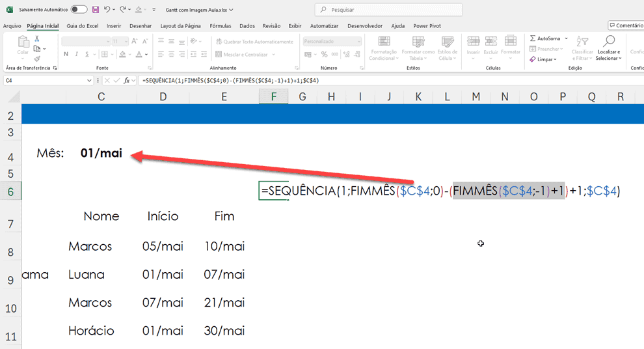Click the Align Left icon
Screen dimensions: 644x349
161,54
